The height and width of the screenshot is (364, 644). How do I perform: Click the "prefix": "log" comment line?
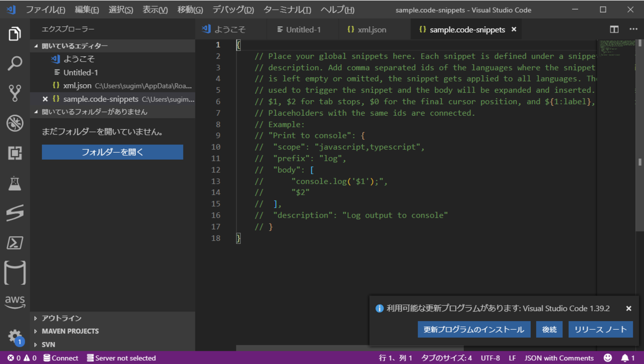click(x=301, y=158)
